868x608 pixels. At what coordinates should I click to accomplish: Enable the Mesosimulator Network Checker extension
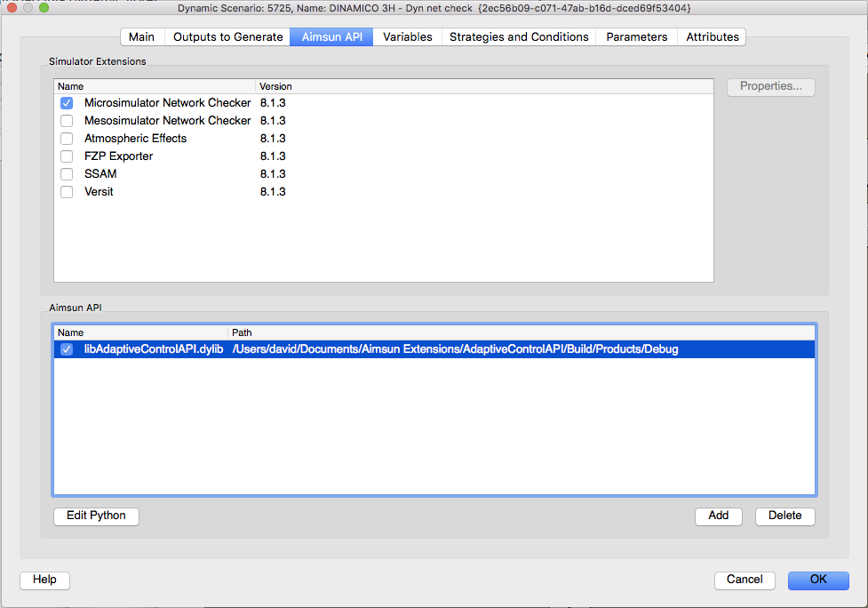tap(67, 120)
